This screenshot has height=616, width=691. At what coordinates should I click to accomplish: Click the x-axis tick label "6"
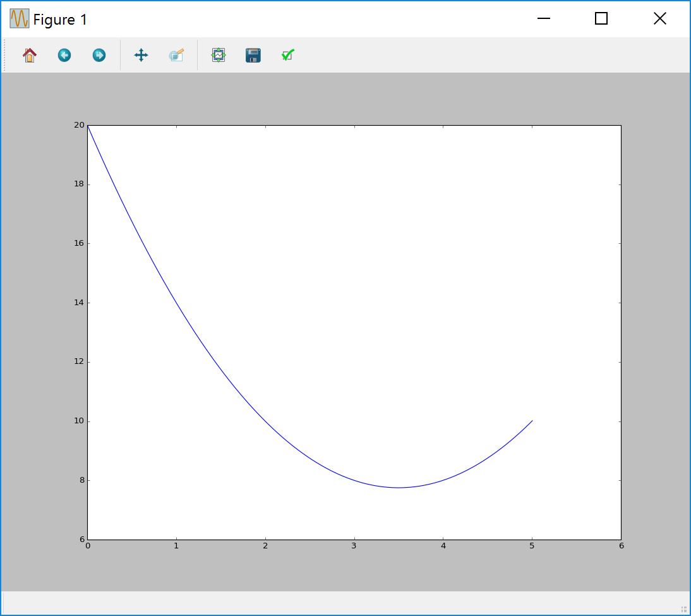tap(622, 546)
